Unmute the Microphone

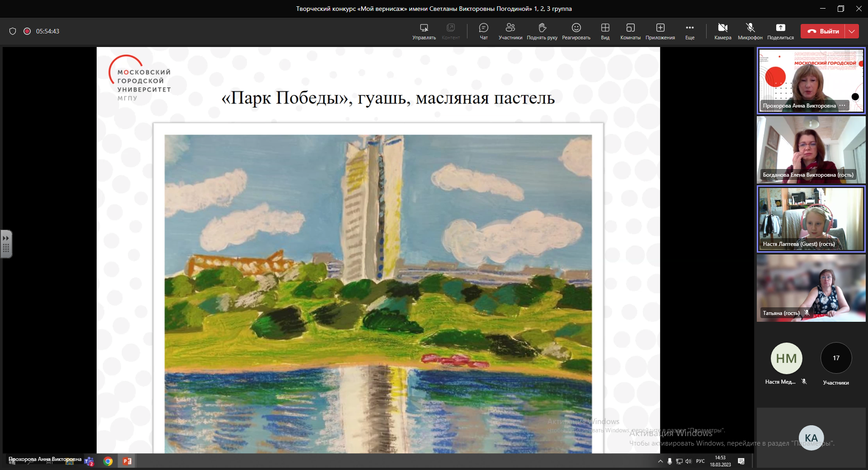pyautogui.click(x=750, y=31)
